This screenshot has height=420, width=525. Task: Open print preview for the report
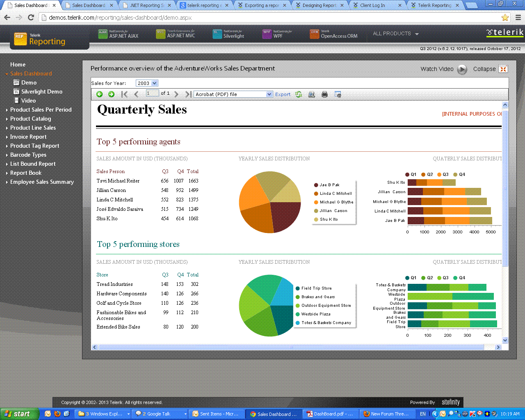[x=312, y=94]
